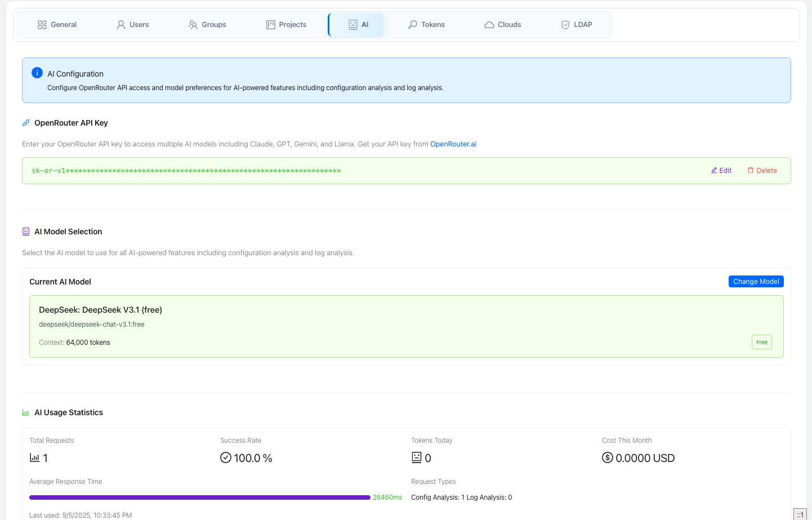Click the AI Model Selection robot icon
The height and width of the screenshot is (520, 812).
click(x=26, y=232)
